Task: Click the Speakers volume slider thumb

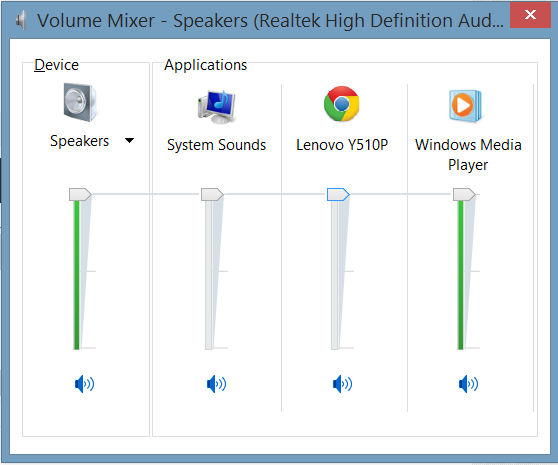Action: click(x=80, y=195)
